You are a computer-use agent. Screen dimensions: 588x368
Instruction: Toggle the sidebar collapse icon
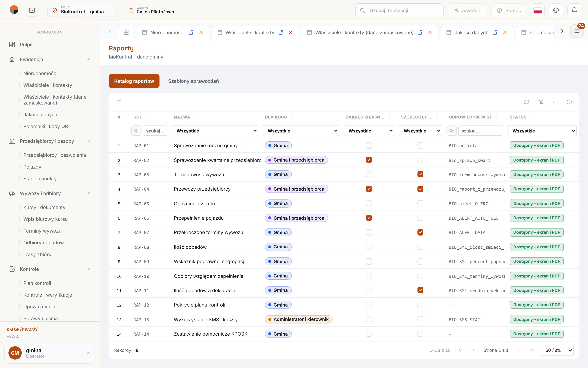click(32, 10)
